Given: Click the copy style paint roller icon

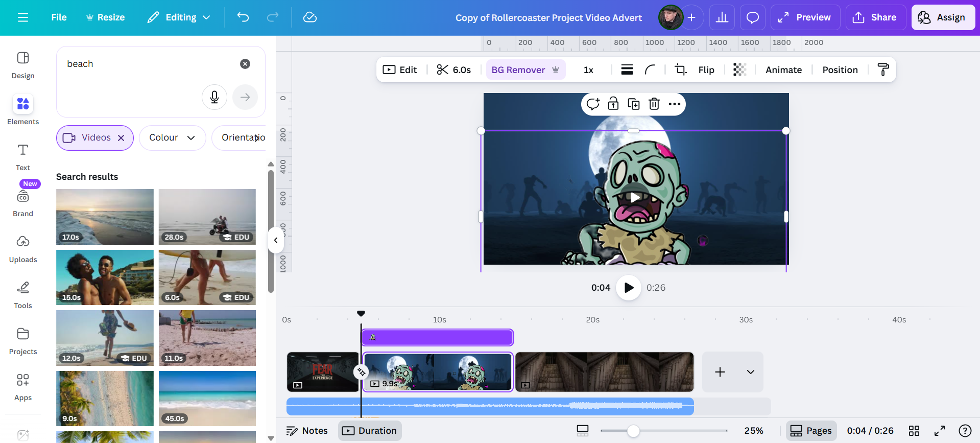Looking at the screenshot, I should [883, 69].
